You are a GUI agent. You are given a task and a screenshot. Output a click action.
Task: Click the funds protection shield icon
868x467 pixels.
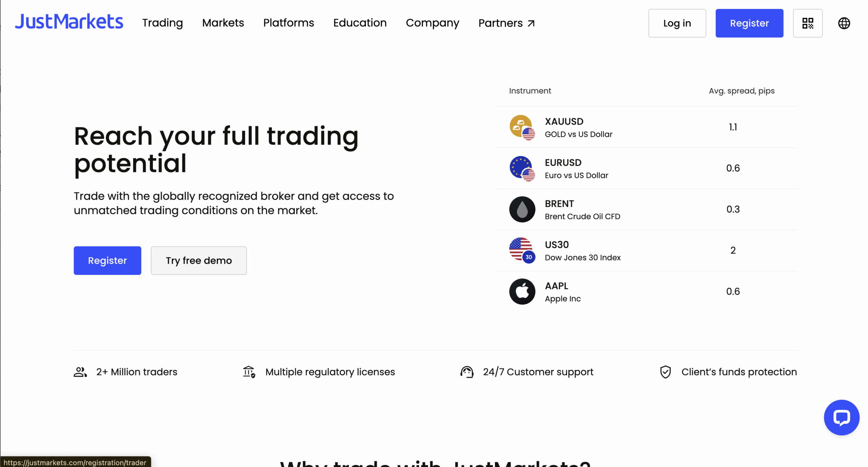click(665, 372)
